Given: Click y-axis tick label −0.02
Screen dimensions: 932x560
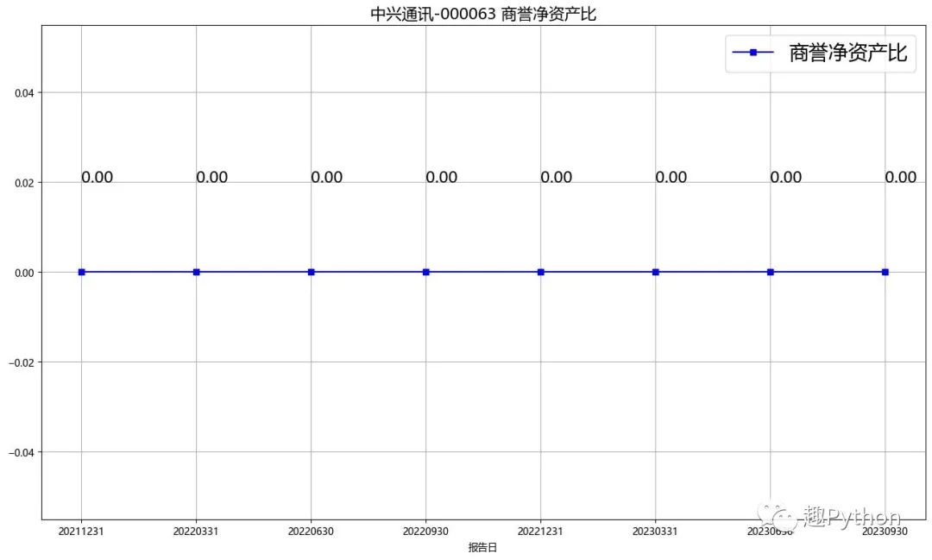Looking at the screenshot, I should pyautogui.click(x=22, y=362).
